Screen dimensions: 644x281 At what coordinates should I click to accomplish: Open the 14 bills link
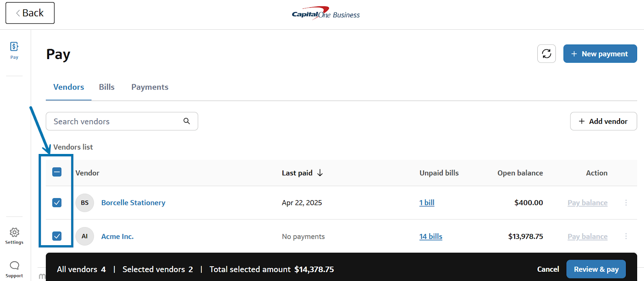point(431,236)
